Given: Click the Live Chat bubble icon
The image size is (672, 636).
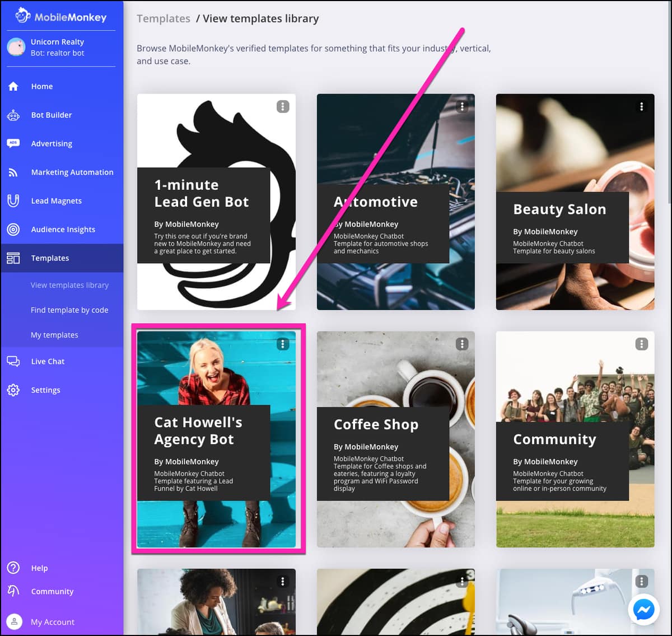Looking at the screenshot, I should tap(13, 362).
